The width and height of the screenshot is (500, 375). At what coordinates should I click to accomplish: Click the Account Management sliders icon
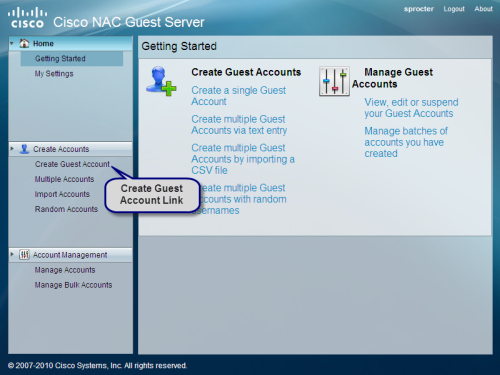pyautogui.click(x=24, y=255)
